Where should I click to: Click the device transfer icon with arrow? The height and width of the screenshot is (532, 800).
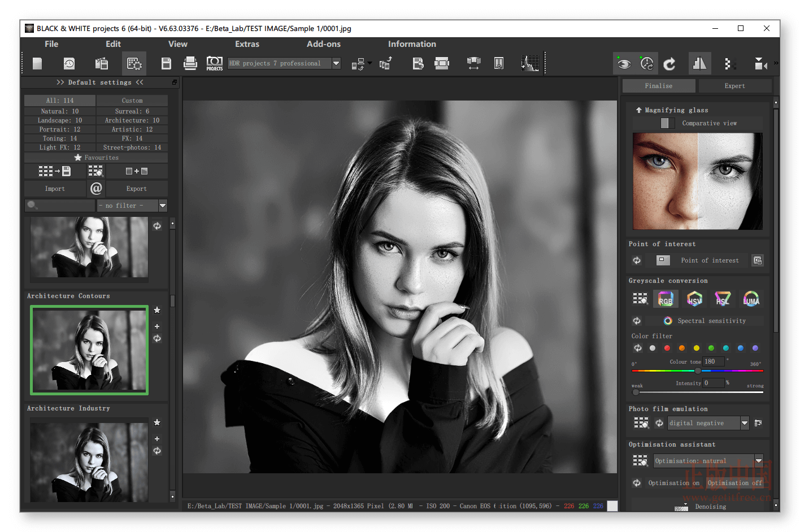(x=359, y=64)
